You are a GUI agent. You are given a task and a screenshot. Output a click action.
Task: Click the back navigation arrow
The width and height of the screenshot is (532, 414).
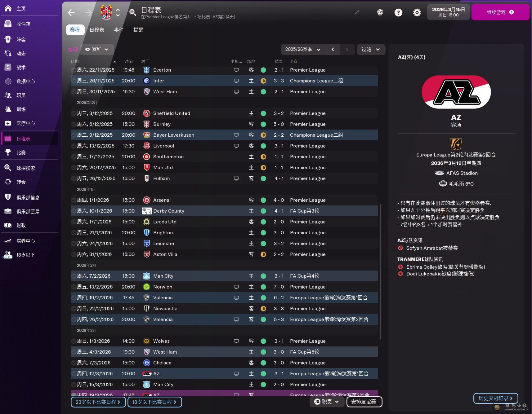pyautogui.click(x=71, y=12)
